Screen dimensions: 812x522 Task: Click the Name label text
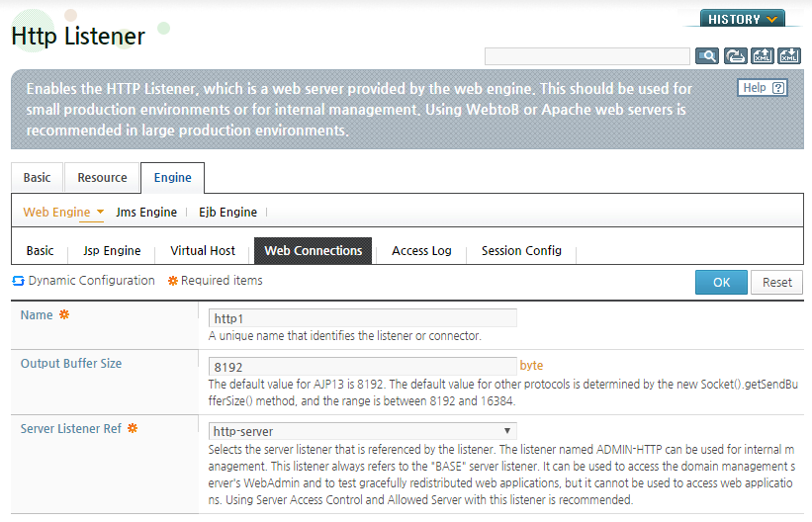click(37, 314)
